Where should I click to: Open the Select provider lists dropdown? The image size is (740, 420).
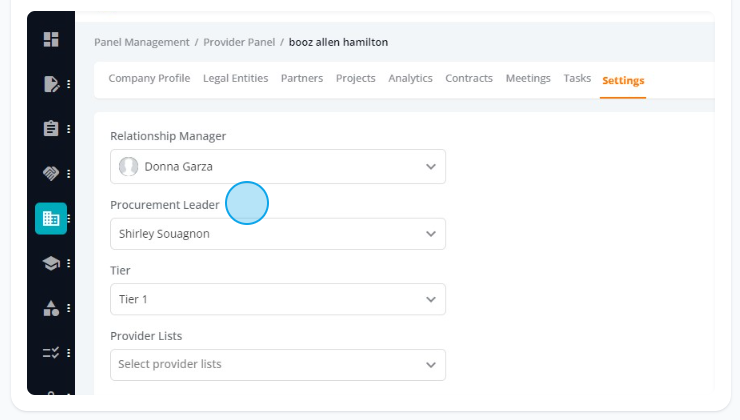pyautogui.click(x=278, y=365)
